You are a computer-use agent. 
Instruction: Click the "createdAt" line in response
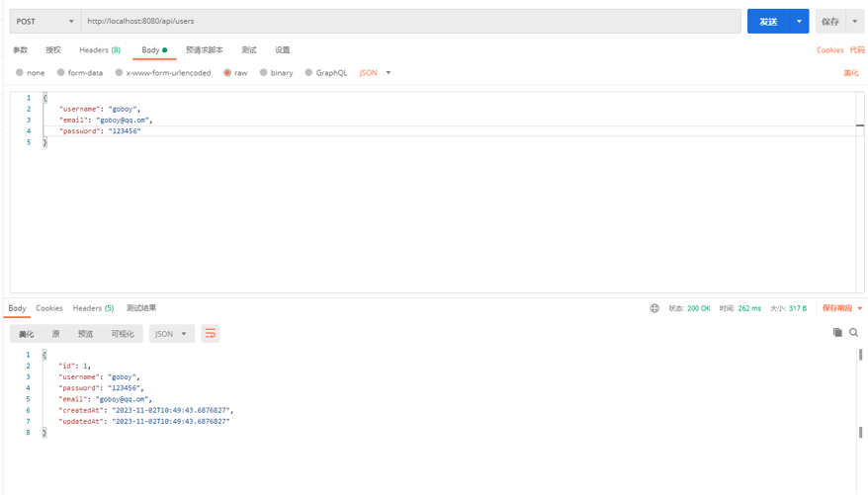coord(146,410)
